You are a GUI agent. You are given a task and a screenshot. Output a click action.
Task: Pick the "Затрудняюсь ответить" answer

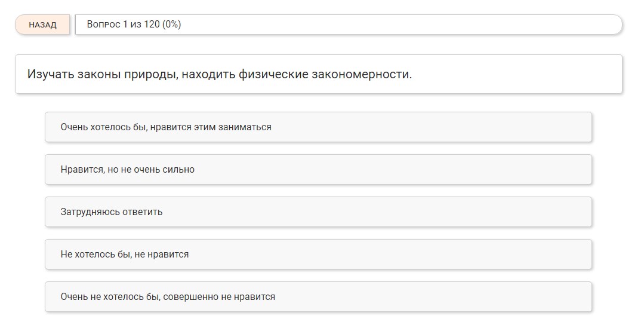(x=318, y=212)
